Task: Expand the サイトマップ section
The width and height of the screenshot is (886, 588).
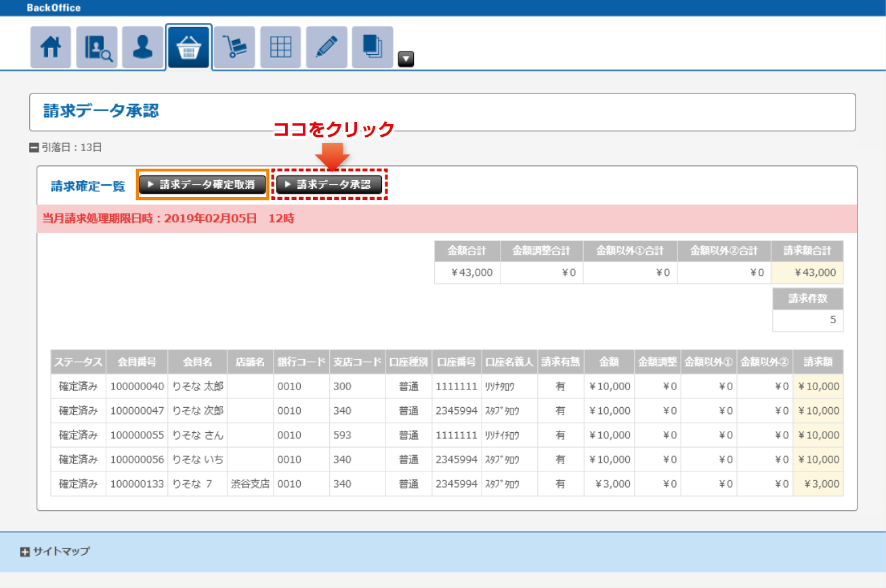Action: [x=25, y=552]
